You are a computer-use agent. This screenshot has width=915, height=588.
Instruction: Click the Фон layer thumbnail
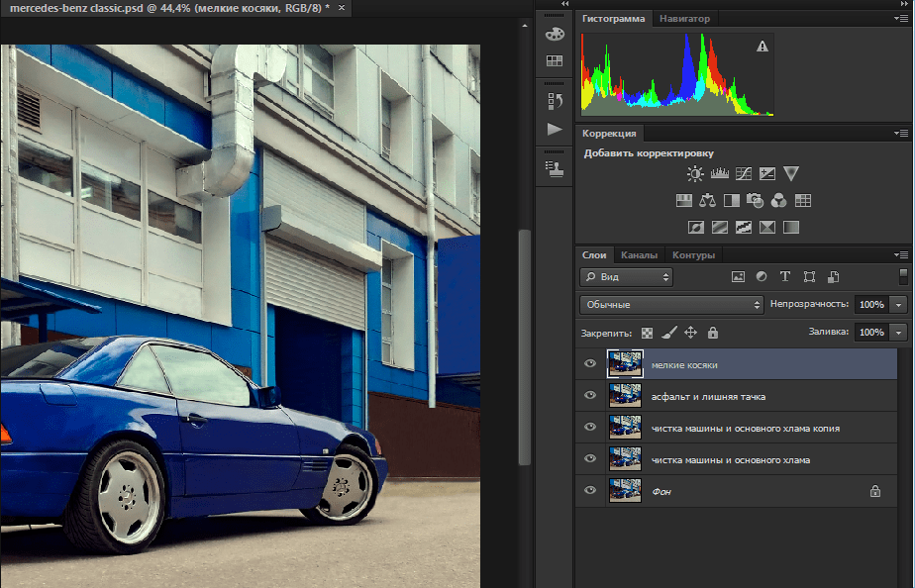tap(625, 491)
